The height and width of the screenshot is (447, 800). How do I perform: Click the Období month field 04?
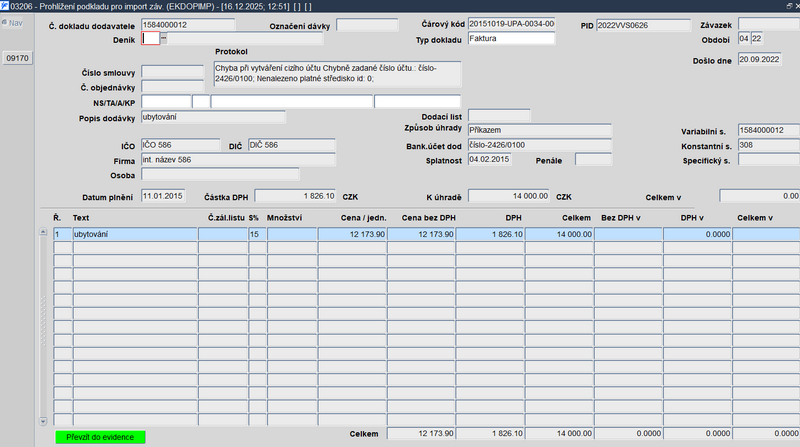[x=744, y=38]
